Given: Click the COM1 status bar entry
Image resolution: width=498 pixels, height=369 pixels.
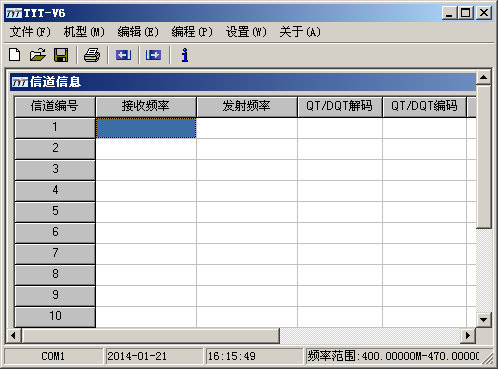Looking at the screenshot, I should click(x=53, y=356).
